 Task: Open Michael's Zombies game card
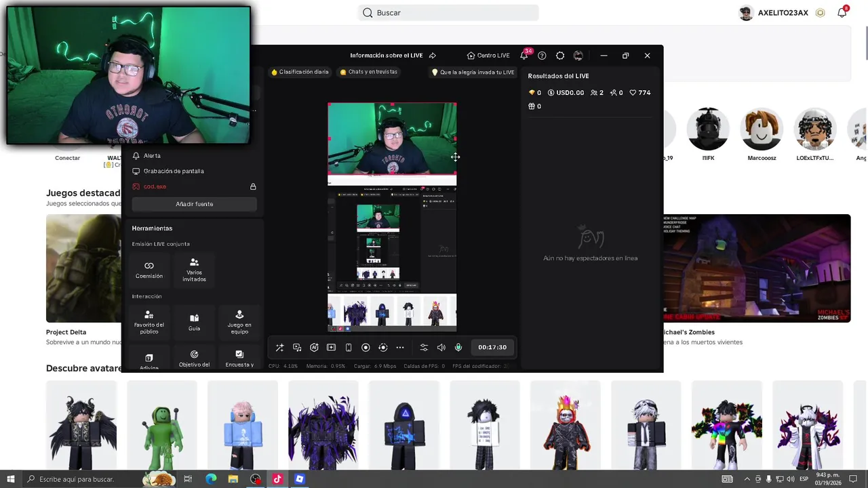[x=757, y=268]
